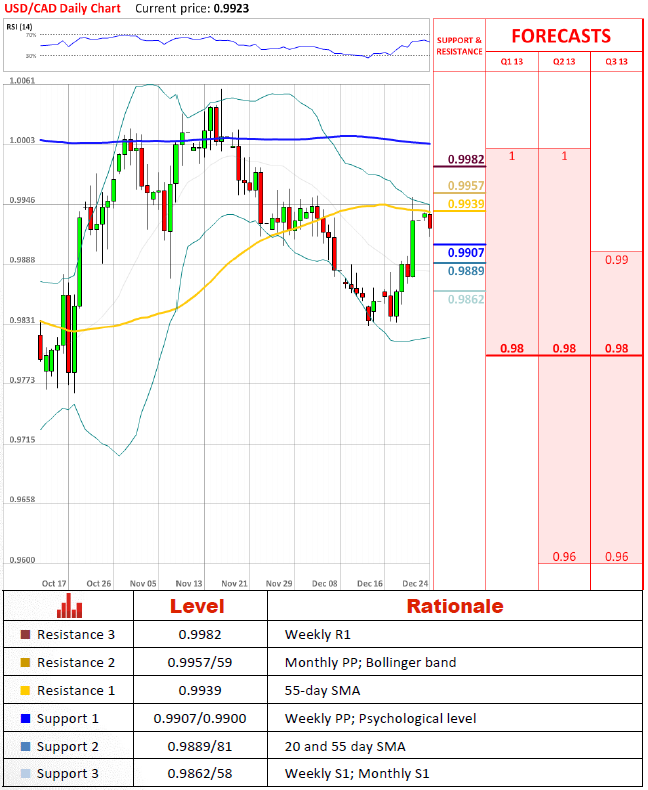Click the Resistance 3 brown color swatch
The image size is (648, 790).
click(25, 634)
